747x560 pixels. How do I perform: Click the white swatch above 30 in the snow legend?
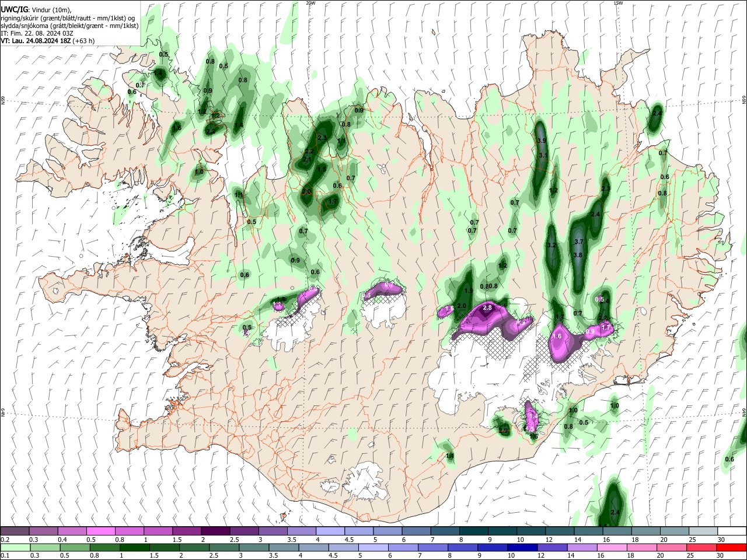coord(731,531)
